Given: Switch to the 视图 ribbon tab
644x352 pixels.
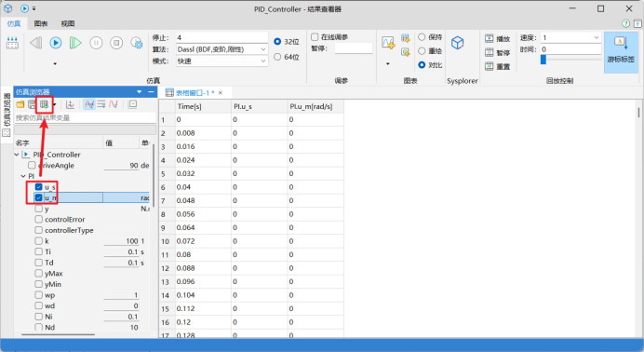Looking at the screenshot, I should pos(68,24).
